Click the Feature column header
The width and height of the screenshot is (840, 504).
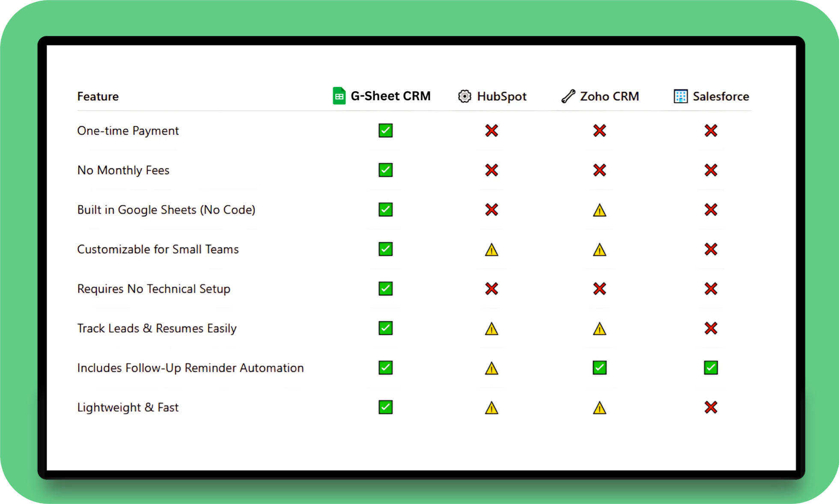coord(98,96)
